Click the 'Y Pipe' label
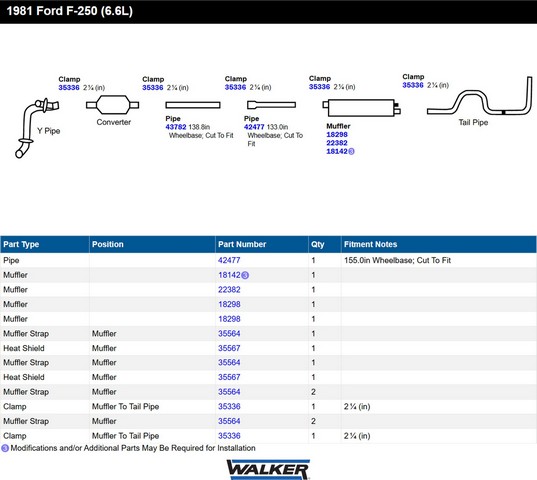The height and width of the screenshot is (480, 537). (49, 131)
